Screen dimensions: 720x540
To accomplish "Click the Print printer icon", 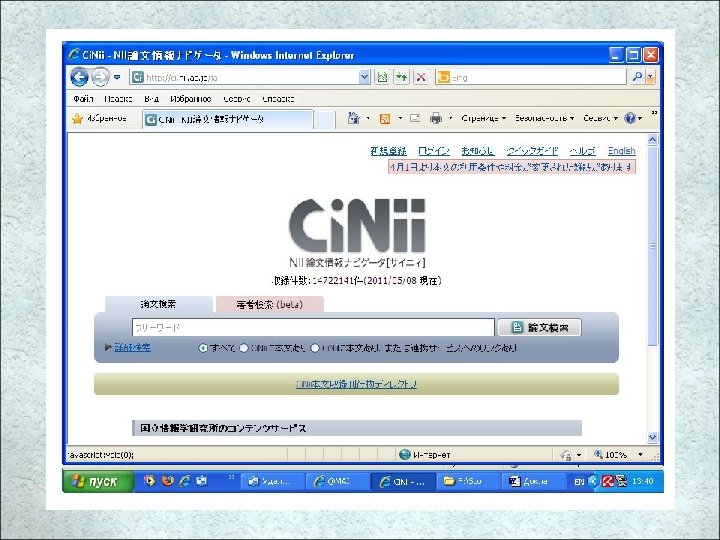I will (435, 118).
